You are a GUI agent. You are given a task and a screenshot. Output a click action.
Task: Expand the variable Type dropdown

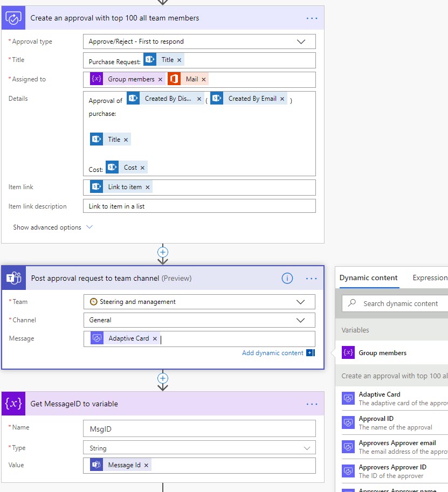click(307, 448)
